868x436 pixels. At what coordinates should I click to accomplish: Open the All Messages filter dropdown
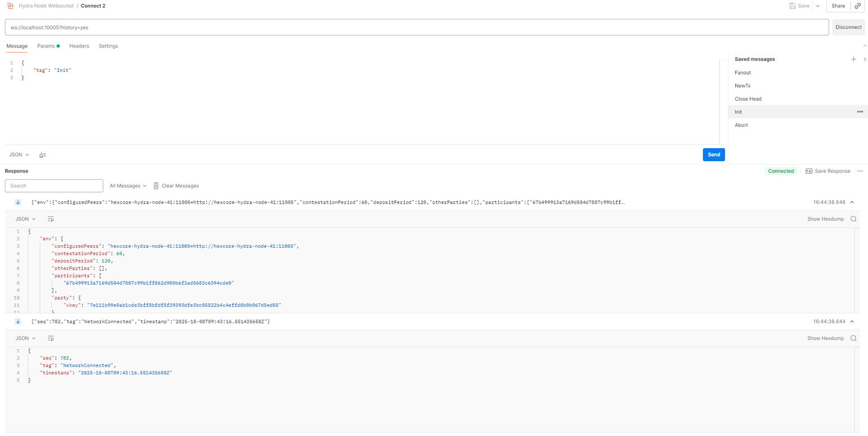tap(128, 185)
